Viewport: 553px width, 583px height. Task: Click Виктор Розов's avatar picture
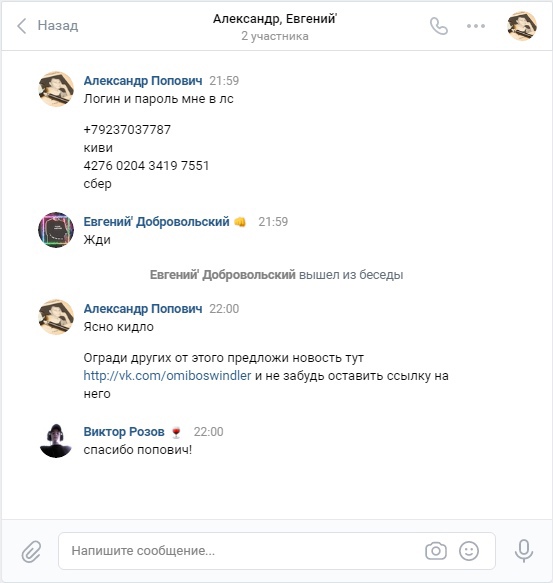click(56, 441)
